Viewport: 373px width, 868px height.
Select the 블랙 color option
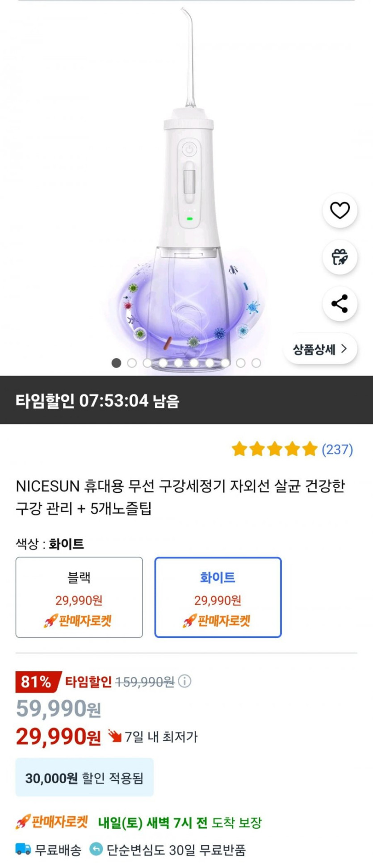tap(79, 597)
